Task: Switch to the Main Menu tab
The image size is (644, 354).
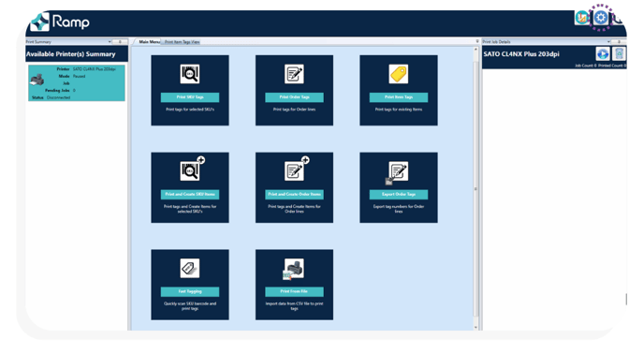Action: (149, 41)
